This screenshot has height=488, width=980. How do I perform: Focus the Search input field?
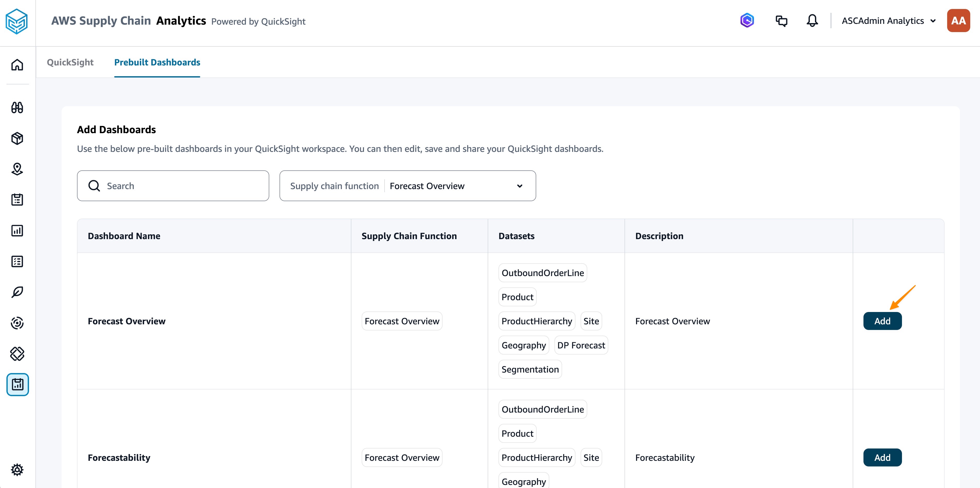pyautogui.click(x=173, y=186)
